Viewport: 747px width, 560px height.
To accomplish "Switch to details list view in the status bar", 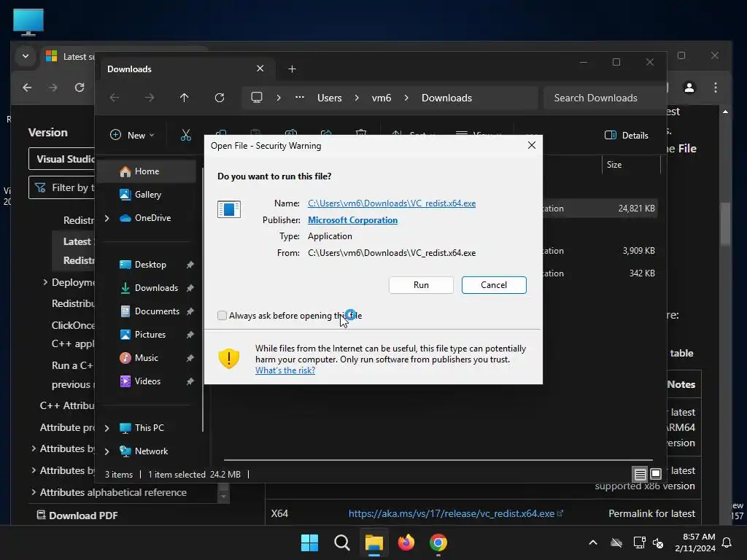I will [640, 474].
